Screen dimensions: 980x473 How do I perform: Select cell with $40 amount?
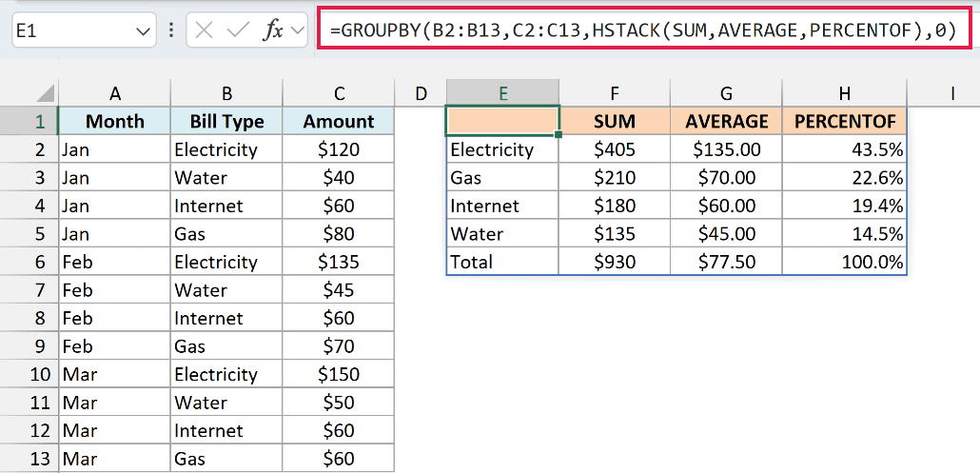(339, 177)
